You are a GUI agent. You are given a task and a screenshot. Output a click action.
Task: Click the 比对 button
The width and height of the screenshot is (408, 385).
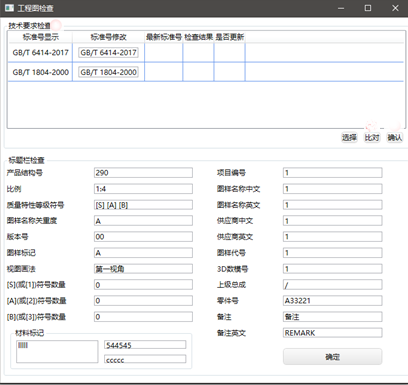point(372,137)
